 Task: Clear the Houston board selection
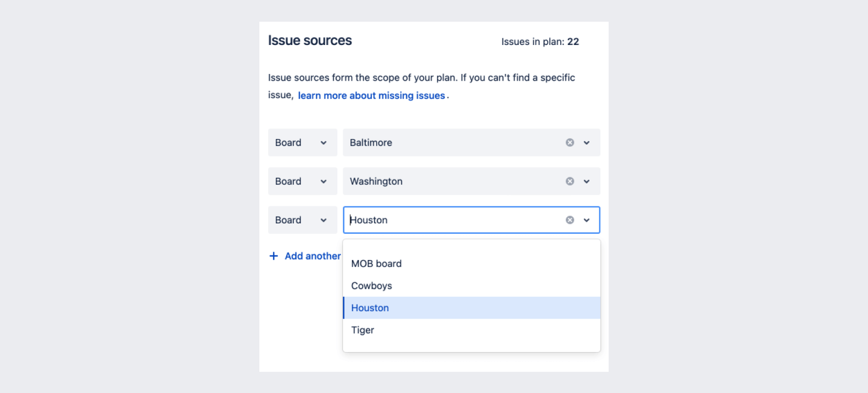click(570, 220)
